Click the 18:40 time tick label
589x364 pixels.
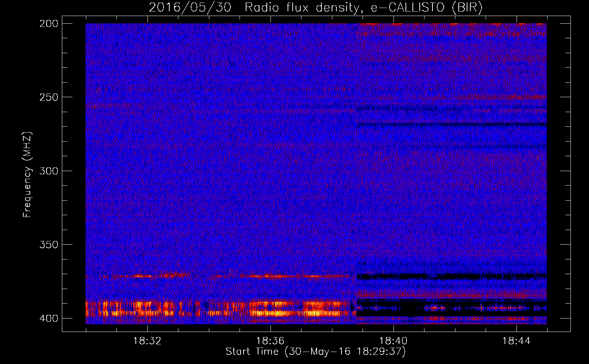(x=393, y=341)
